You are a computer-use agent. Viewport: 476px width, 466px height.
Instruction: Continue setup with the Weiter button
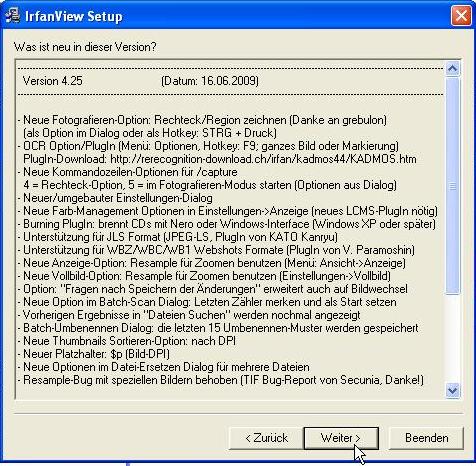tap(341, 438)
